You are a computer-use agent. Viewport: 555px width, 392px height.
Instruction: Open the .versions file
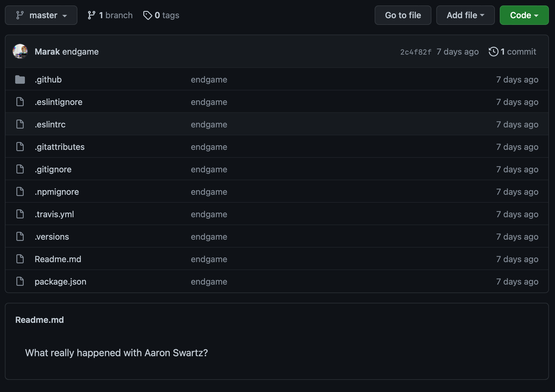(52, 237)
